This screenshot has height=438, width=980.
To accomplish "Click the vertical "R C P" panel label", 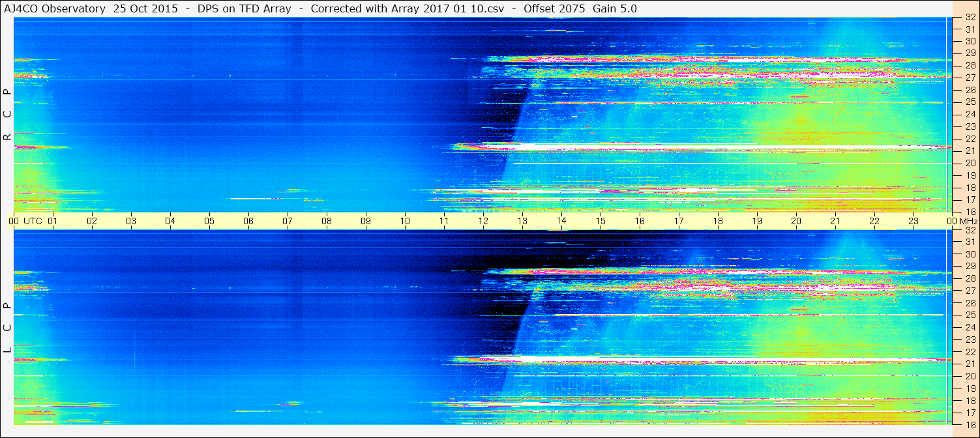I will pos(8,115).
